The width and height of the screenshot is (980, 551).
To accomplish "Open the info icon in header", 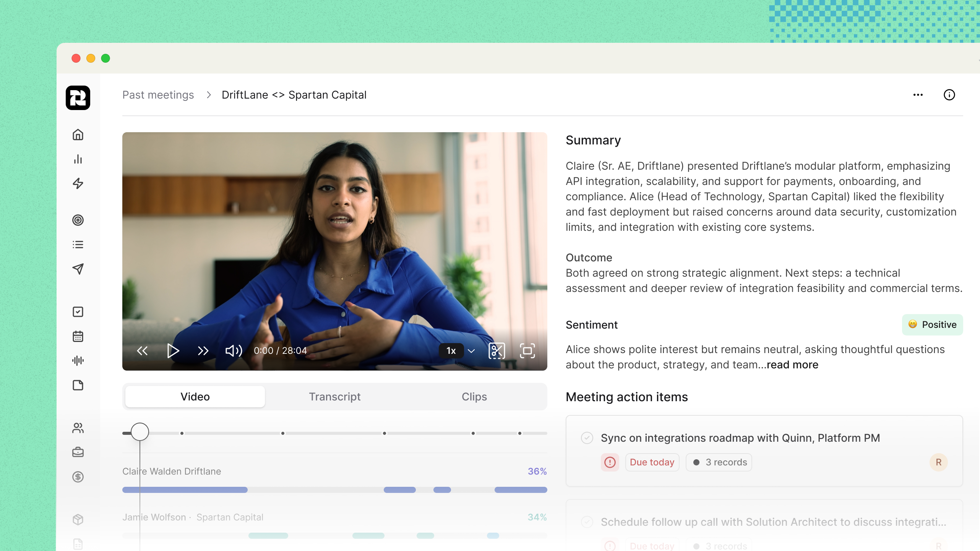I will pyautogui.click(x=949, y=95).
